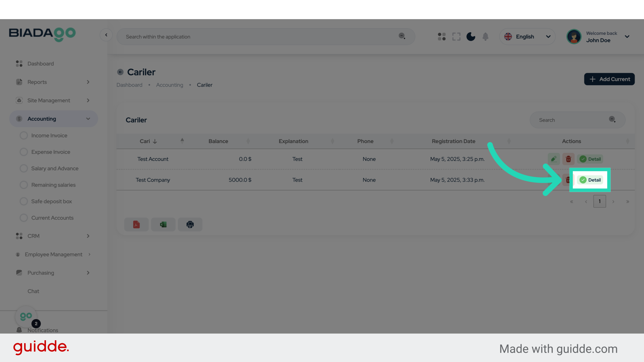Open the Dashboard sidebar item
This screenshot has height=362, width=644.
[x=40, y=64]
